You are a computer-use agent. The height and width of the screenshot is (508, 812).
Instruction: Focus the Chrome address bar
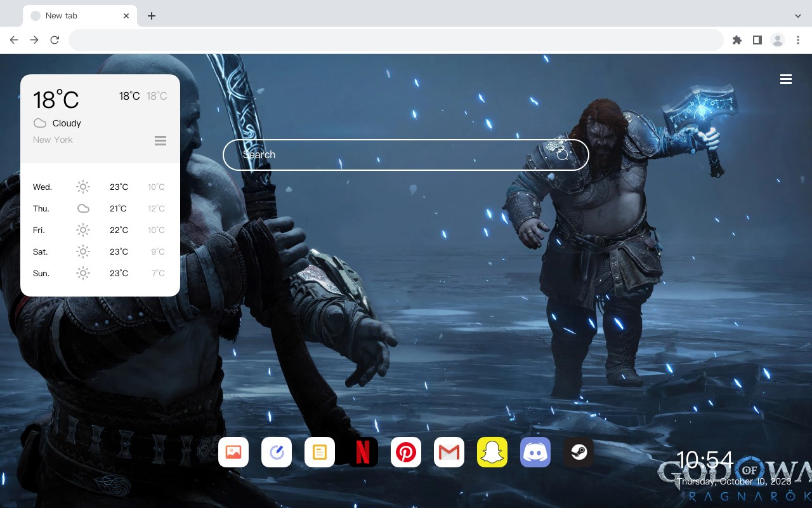point(396,40)
